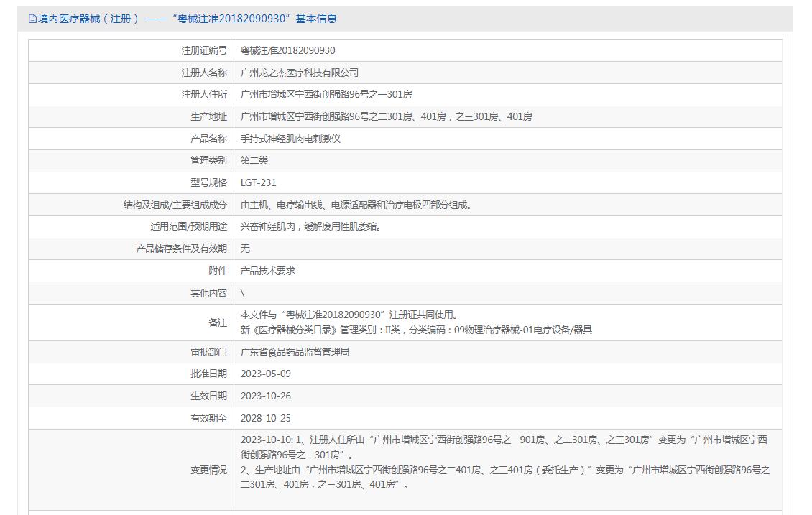Click the document icon beside 境内医疗器械 title

(32, 19)
